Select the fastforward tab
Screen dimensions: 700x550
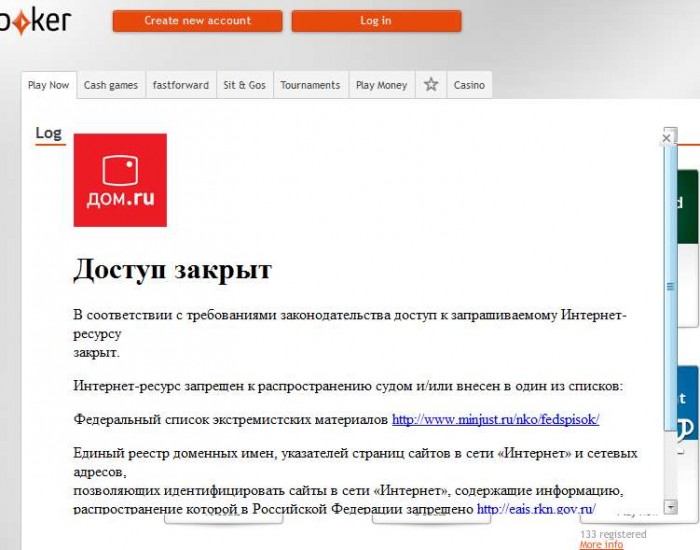tap(181, 85)
